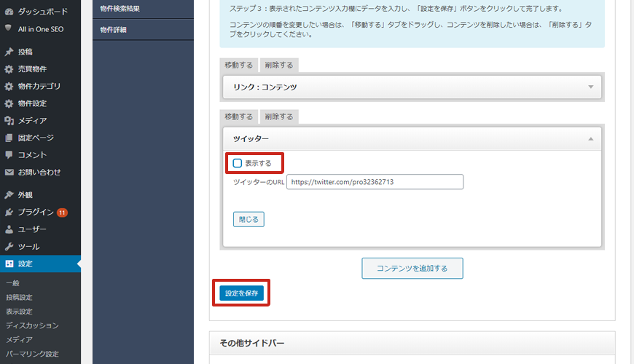This screenshot has height=364, width=634.
Task: Expand the リンク：コンテンツ panel arrow
Action: click(590, 87)
